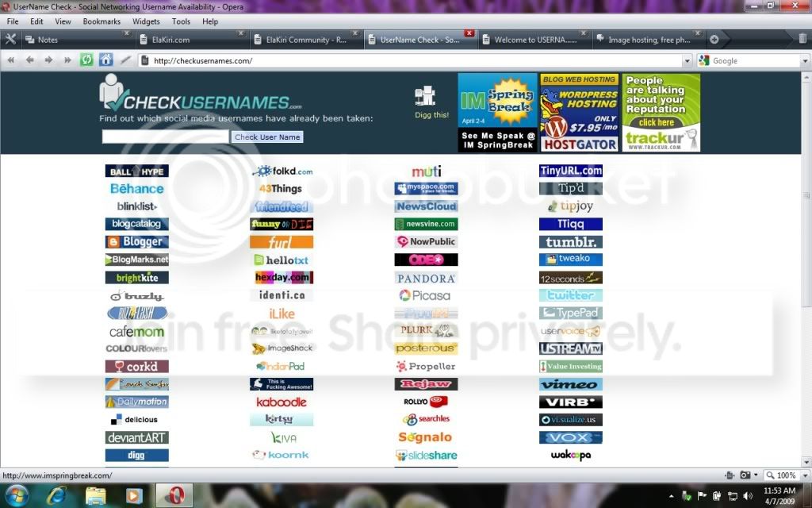Open the File menu
The height and width of the screenshot is (508, 812).
click(13, 21)
